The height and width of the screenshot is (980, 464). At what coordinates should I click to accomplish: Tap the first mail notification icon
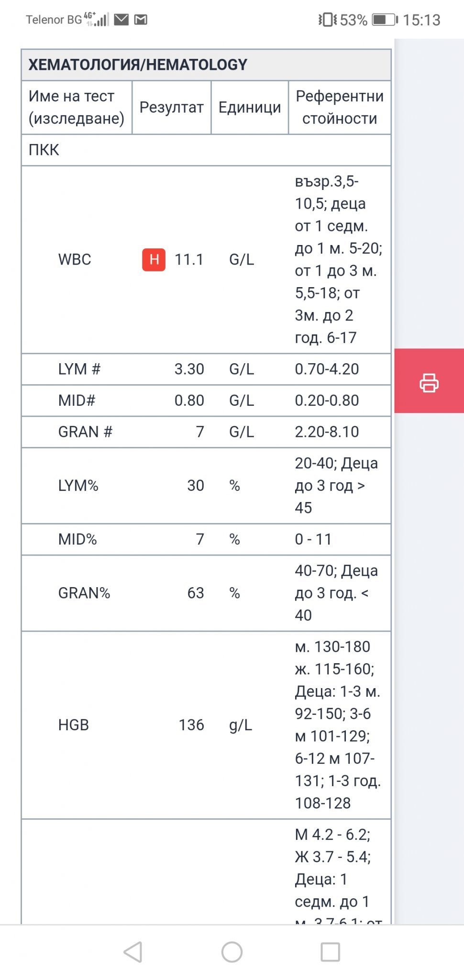pos(122,20)
